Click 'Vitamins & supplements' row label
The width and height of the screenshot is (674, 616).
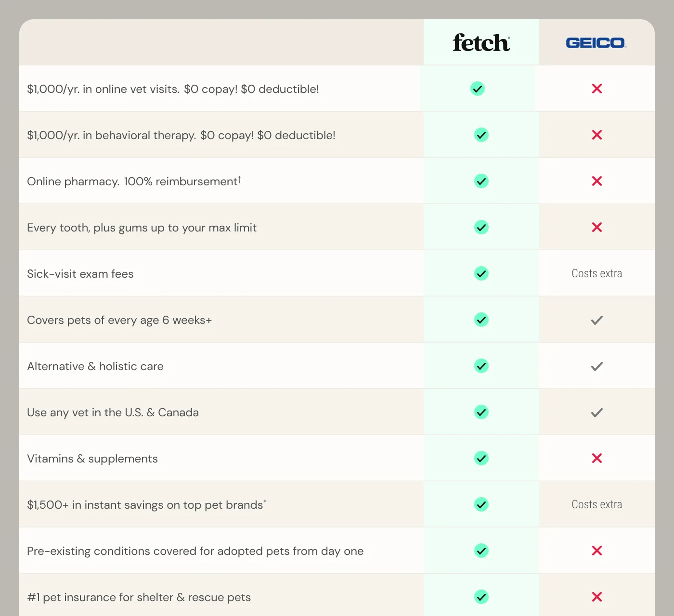coord(92,459)
